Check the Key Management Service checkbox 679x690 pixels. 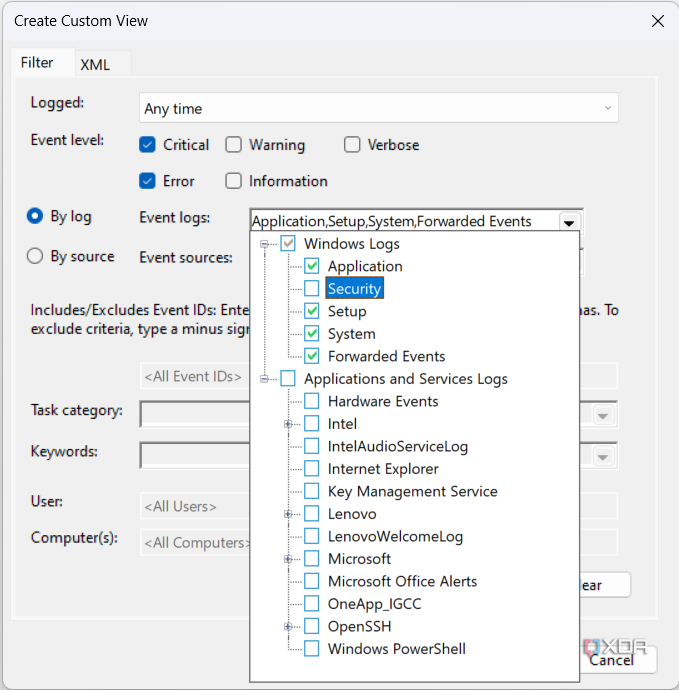[312, 491]
